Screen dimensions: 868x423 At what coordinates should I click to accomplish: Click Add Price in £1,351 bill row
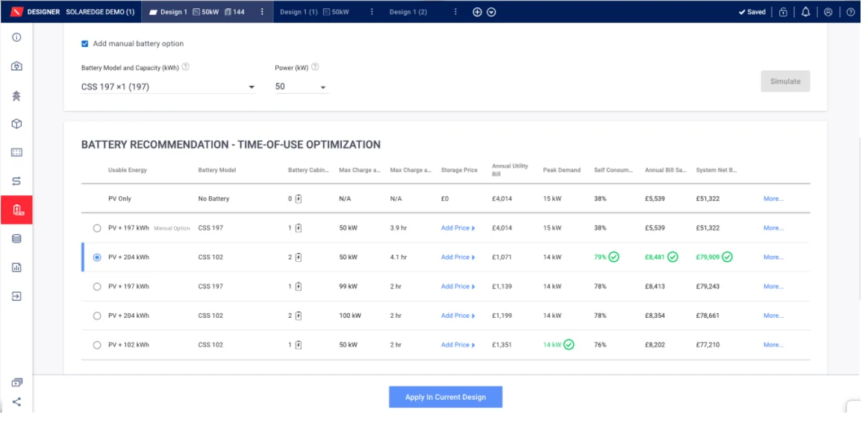pyautogui.click(x=458, y=345)
